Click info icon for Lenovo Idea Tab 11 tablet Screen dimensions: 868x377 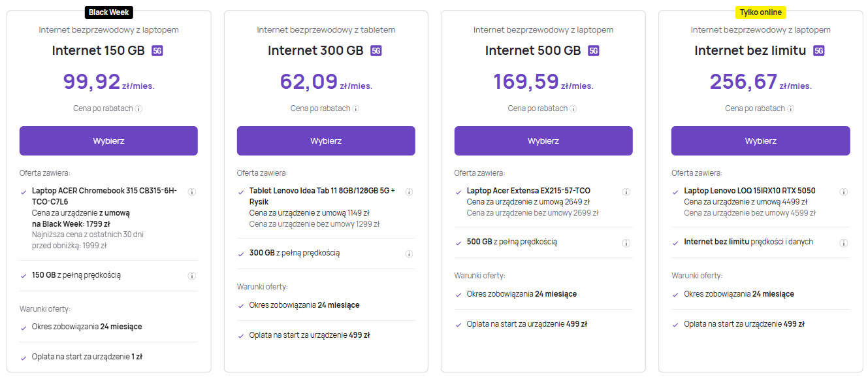409,191
